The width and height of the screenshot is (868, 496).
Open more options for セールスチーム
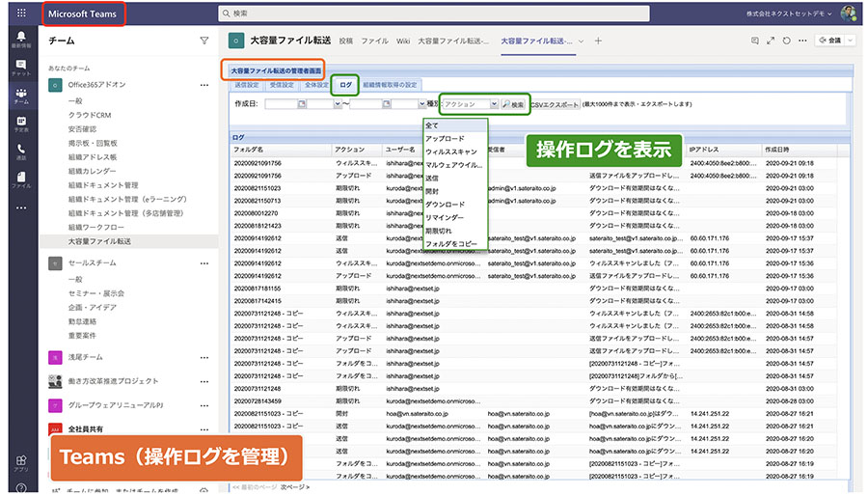[204, 263]
